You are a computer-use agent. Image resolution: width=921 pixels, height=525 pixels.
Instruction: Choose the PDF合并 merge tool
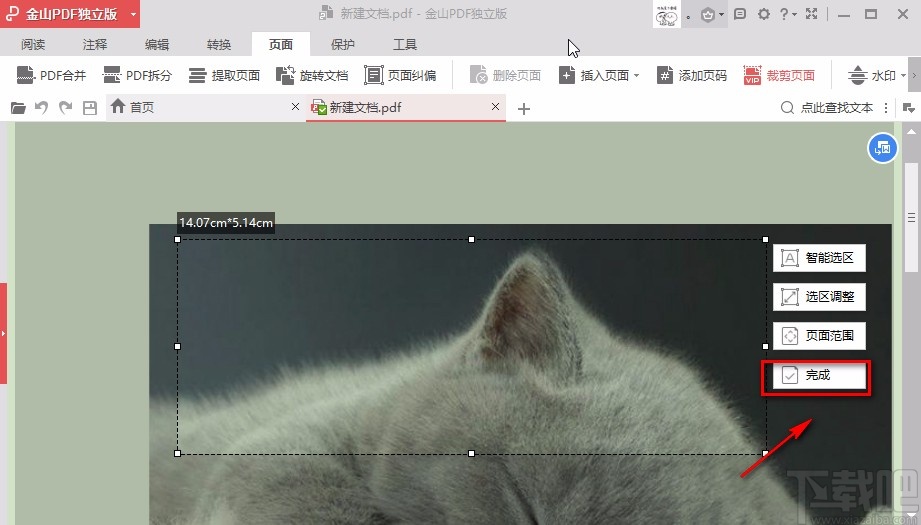(x=51, y=75)
